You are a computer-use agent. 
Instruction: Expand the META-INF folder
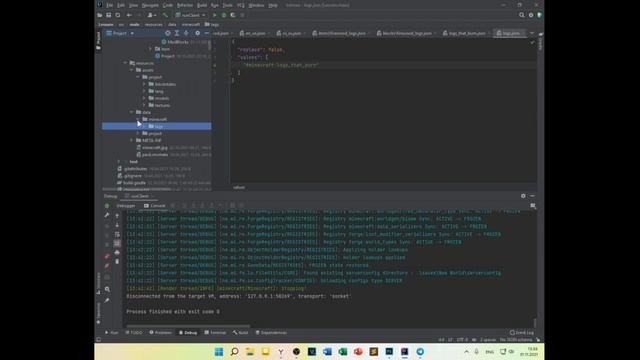tap(132, 140)
